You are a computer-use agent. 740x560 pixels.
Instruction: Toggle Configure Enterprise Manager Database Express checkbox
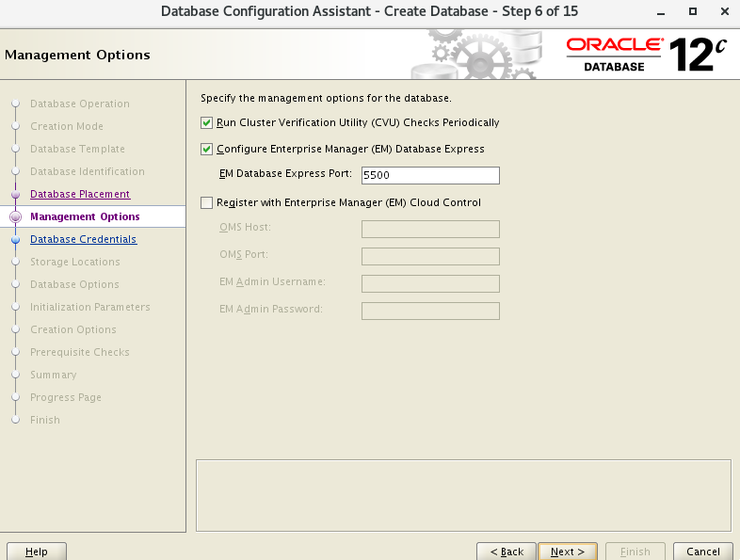207,149
